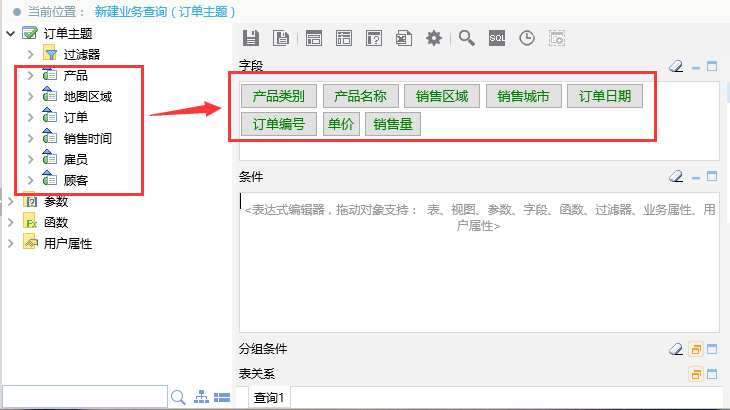Click the Save toolbar icon
The image size is (730, 410).
tap(251, 38)
